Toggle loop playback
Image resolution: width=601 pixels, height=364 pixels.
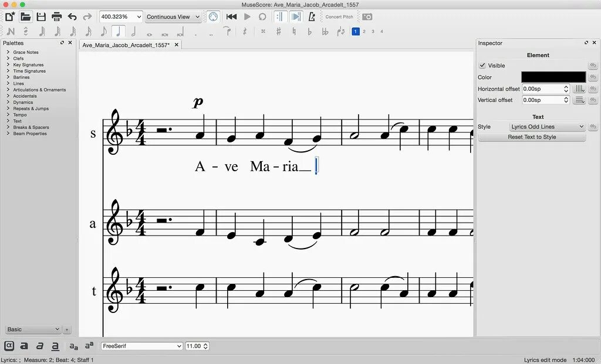[x=262, y=16]
